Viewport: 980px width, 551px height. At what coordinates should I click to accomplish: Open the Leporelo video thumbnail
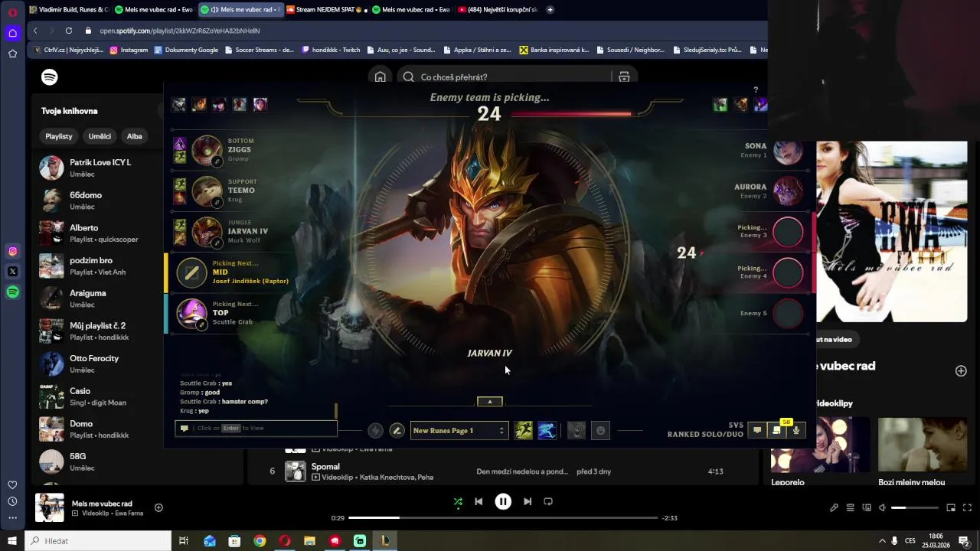coord(819,443)
